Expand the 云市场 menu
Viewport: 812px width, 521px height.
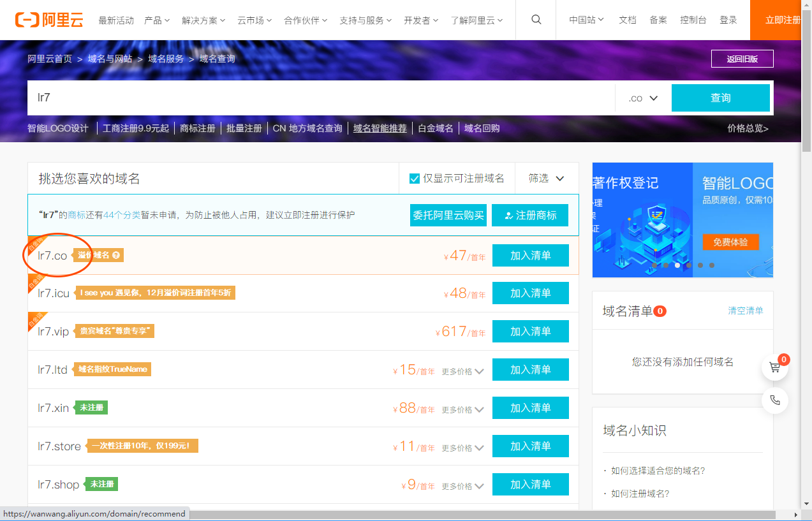click(255, 20)
